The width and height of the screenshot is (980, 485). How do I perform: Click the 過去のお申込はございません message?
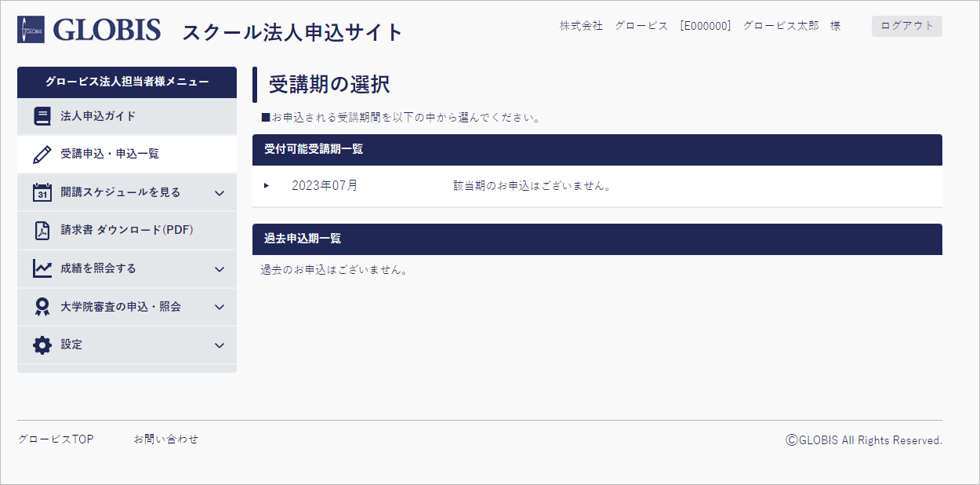pos(334,270)
